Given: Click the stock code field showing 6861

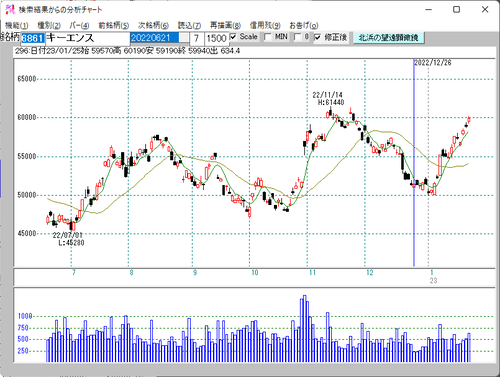Looking at the screenshot, I should (x=32, y=38).
